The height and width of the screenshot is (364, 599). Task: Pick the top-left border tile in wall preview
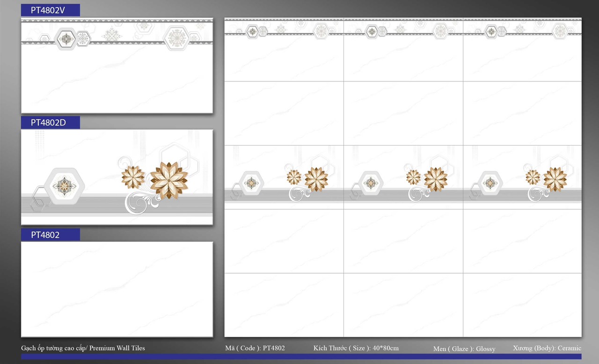284,50
